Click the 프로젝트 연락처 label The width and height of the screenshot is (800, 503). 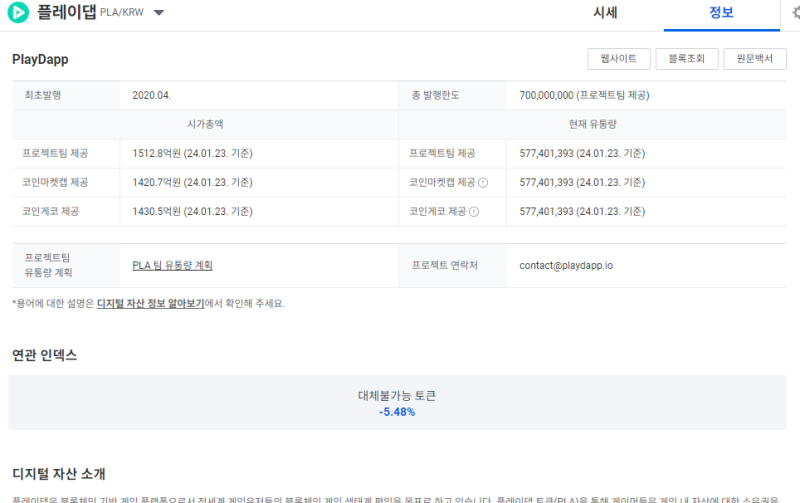(x=444, y=265)
